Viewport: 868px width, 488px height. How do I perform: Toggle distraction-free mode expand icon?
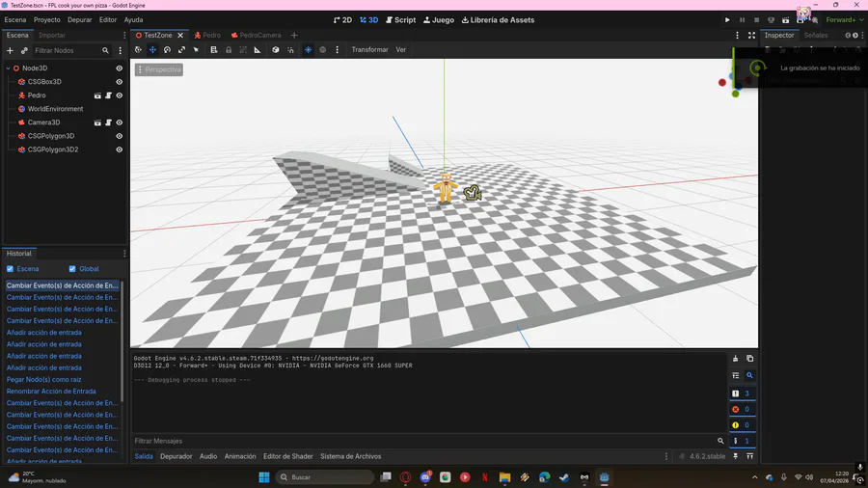[x=751, y=35]
